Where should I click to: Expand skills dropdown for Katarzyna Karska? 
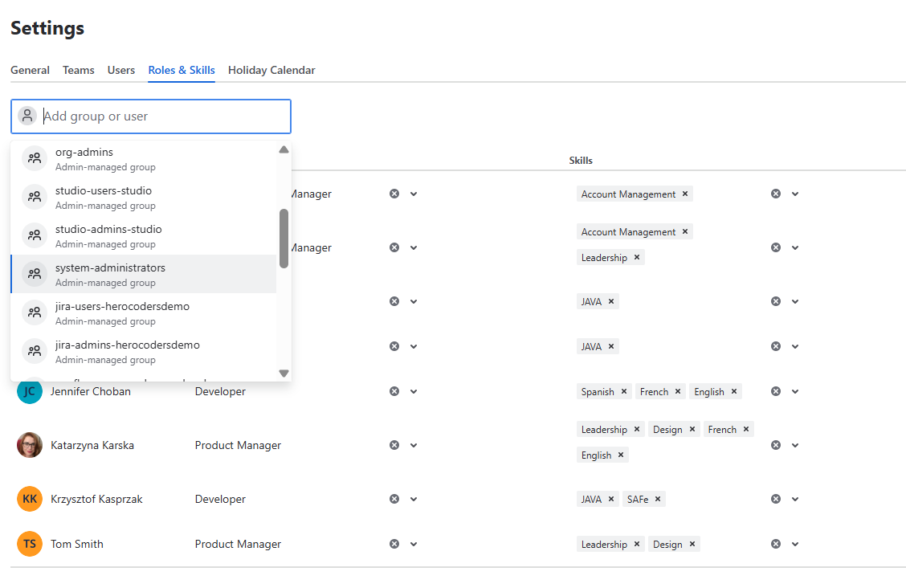[x=795, y=445]
